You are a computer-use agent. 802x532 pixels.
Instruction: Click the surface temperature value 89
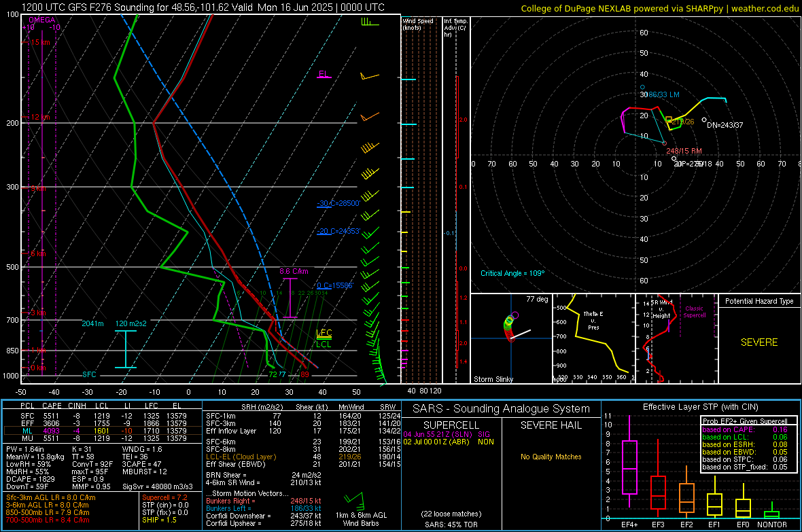point(305,374)
